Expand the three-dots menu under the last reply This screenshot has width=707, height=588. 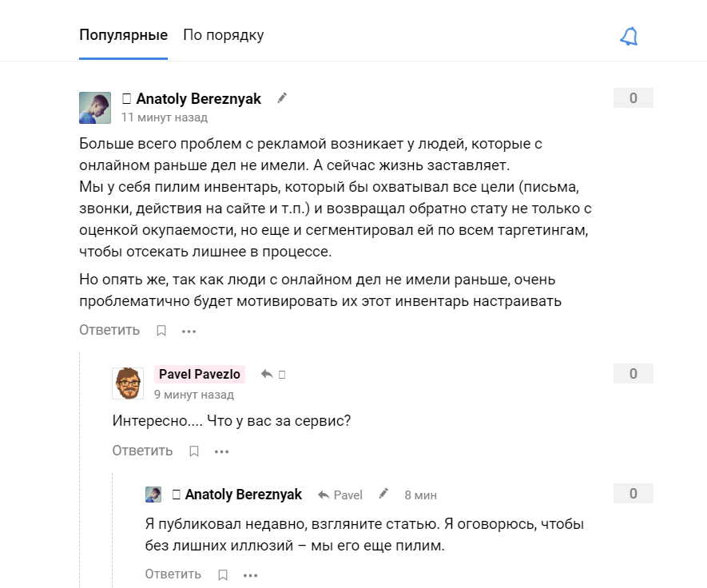(x=250, y=574)
